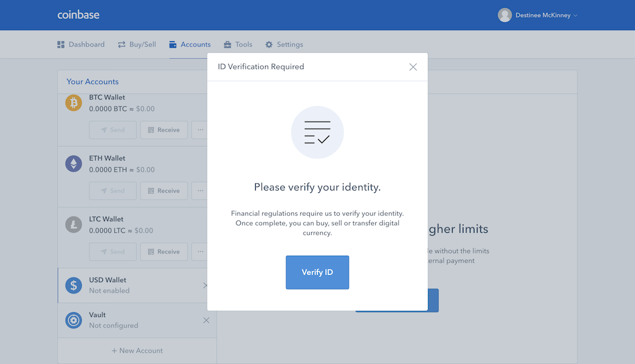The image size is (635, 364).
Task: Dismiss the Vault row
Action: pyautogui.click(x=206, y=320)
